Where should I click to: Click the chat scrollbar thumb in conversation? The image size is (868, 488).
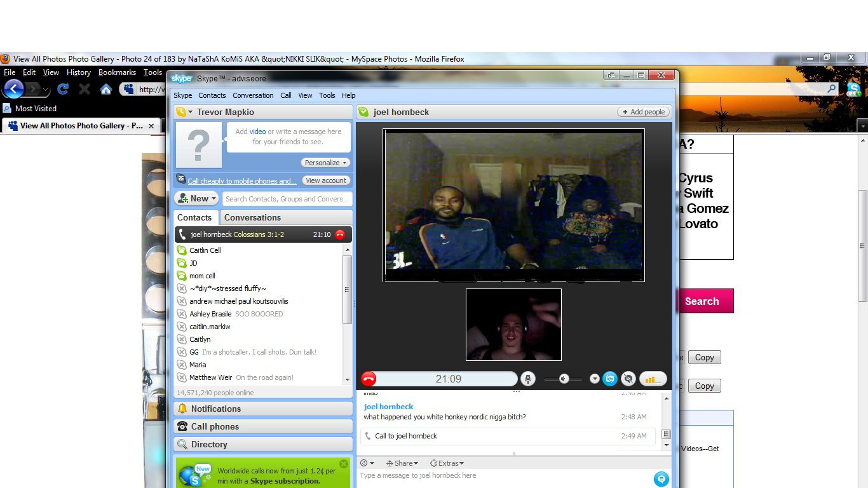[x=666, y=435]
